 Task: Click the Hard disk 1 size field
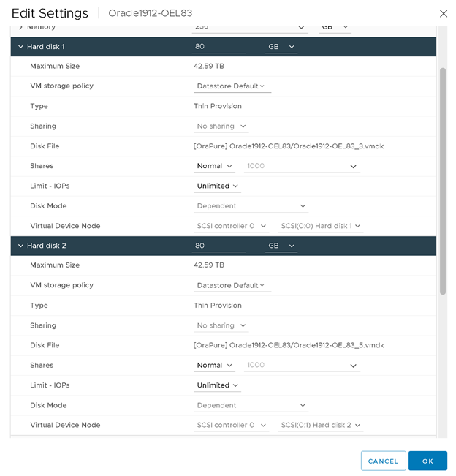coord(218,47)
